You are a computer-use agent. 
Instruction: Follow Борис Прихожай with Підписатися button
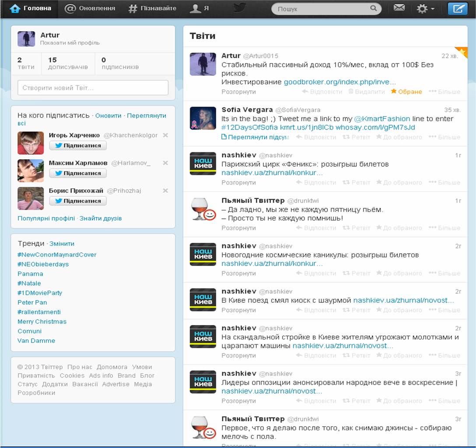(x=78, y=201)
